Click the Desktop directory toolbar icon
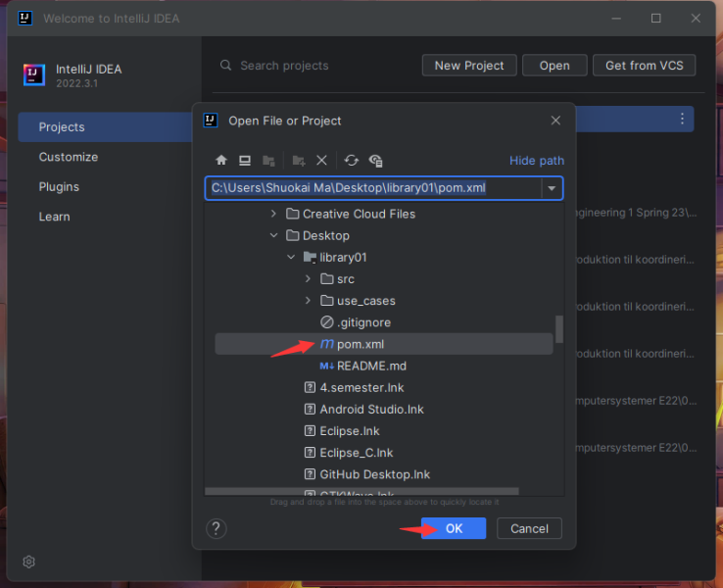The height and width of the screenshot is (588, 723). point(245,160)
